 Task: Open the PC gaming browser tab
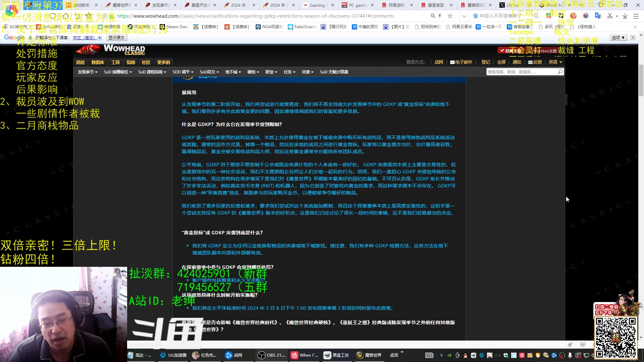(358, 5)
